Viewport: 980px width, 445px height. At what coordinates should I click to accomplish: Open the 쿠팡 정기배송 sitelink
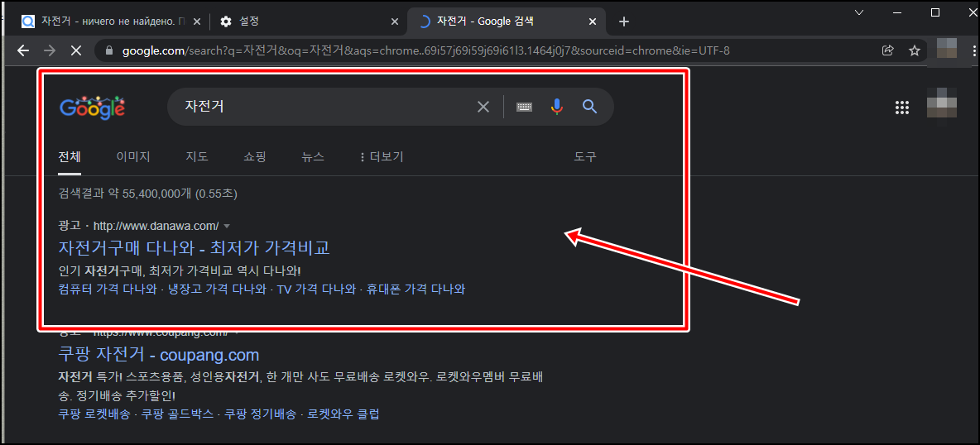pos(261,414)
